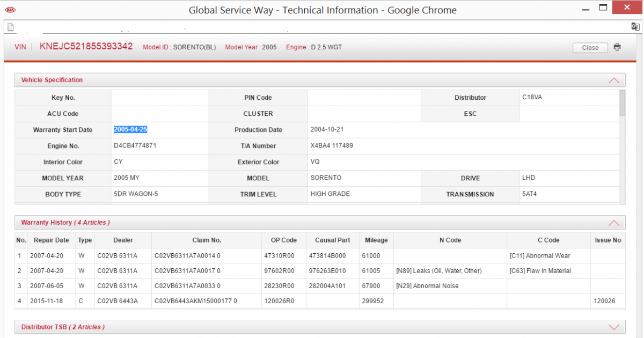The image size is (644, 338).
Task: Click the page icon in the address bar
Action: tap(10, 27)
